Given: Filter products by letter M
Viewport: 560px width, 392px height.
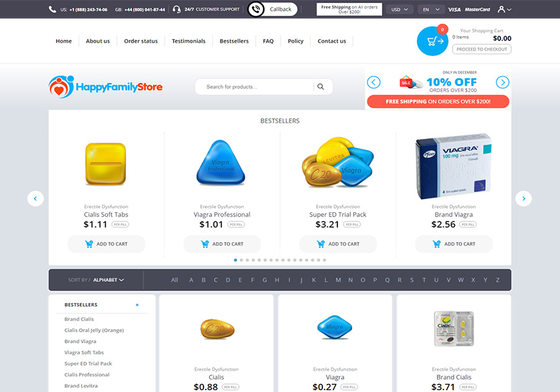Looking at the screenshot, I should (x=338, y=280).
